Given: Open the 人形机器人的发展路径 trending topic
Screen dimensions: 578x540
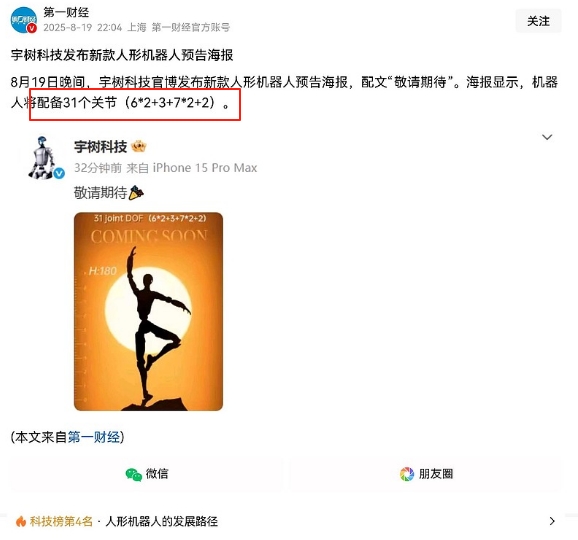Looking at the screenshot, I should [x=161, y=521].
